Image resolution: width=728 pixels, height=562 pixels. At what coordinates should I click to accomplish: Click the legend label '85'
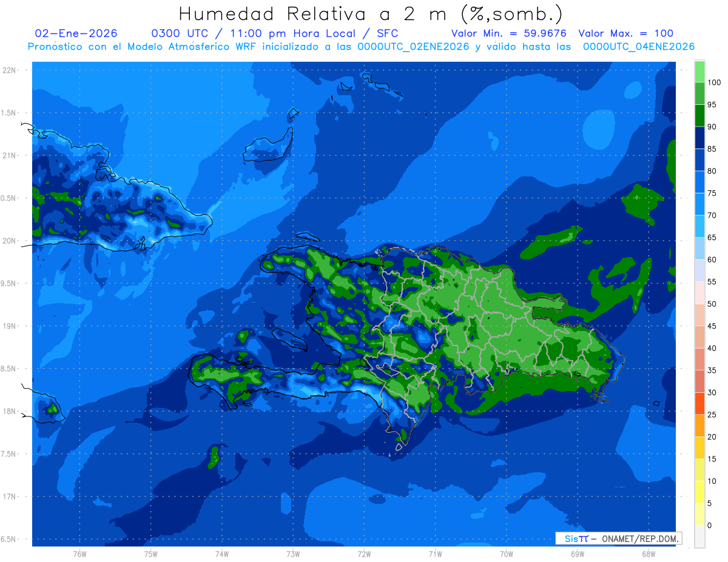(x=712, y=149)
